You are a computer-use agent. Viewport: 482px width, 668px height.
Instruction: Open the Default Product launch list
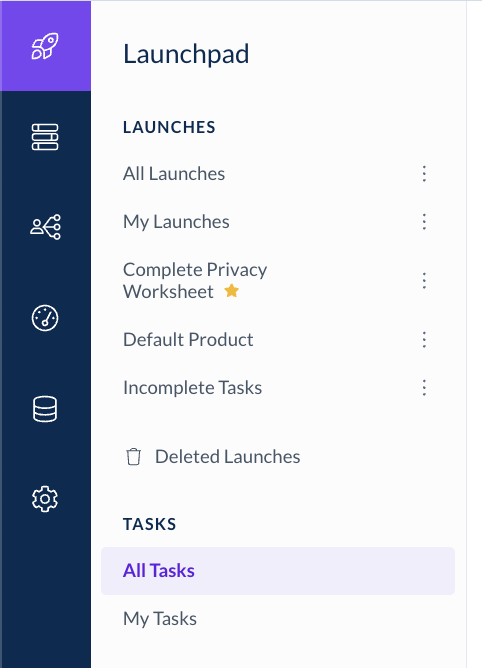(x=188, y=340)
